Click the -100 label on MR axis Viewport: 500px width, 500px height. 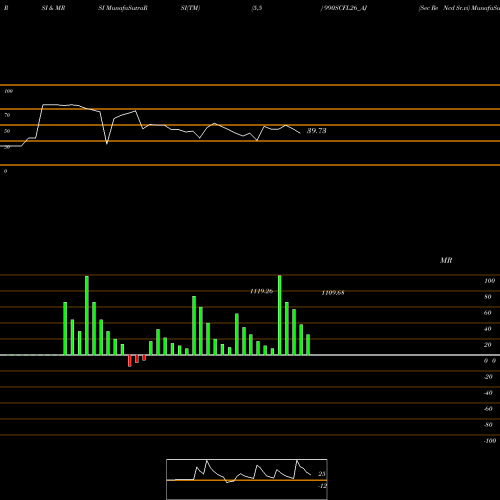click(x=490, y=441)
